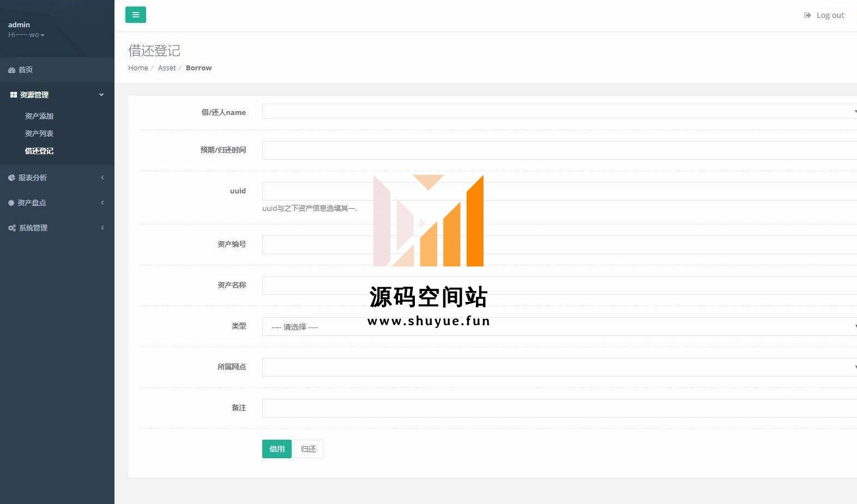
Task: Click the 报表分析 pie chart icon
Action: point(11,178)
